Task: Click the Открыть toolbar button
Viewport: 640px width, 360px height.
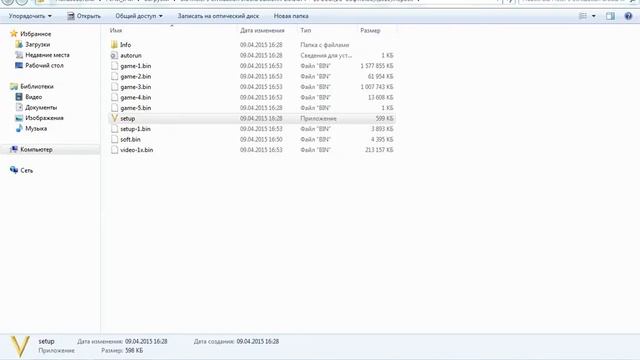Action: (x=84, y=16)
